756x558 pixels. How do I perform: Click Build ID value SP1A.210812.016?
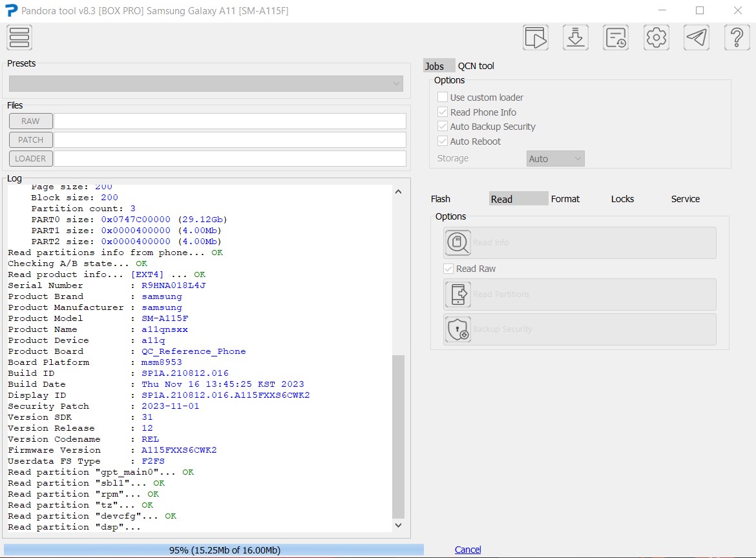(x=185, y=373)
